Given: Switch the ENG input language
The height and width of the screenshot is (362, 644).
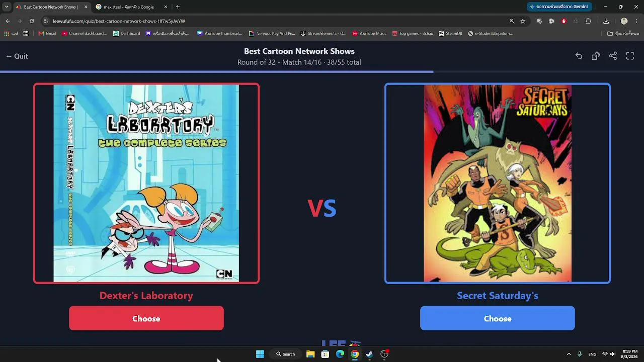Looking at the screenshot, I should click(592, 354).
